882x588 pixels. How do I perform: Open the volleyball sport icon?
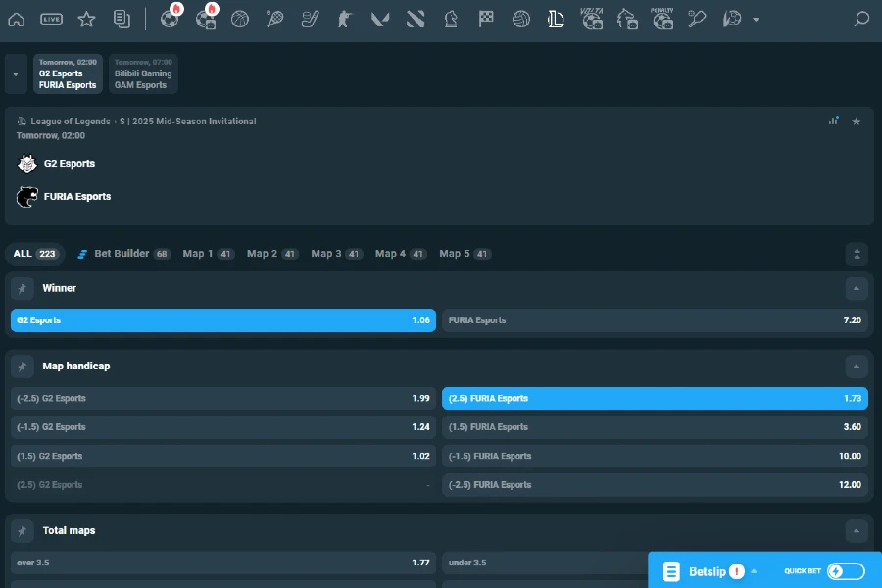point(520,18)
